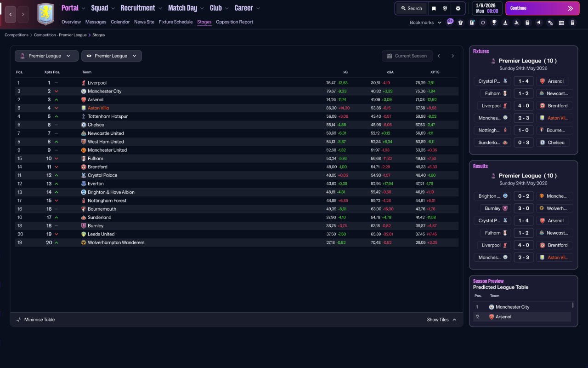Viewport: 588px width, 368px height.
Task: Click the Minimise Table icon
Action: click(x=19, y=320)
